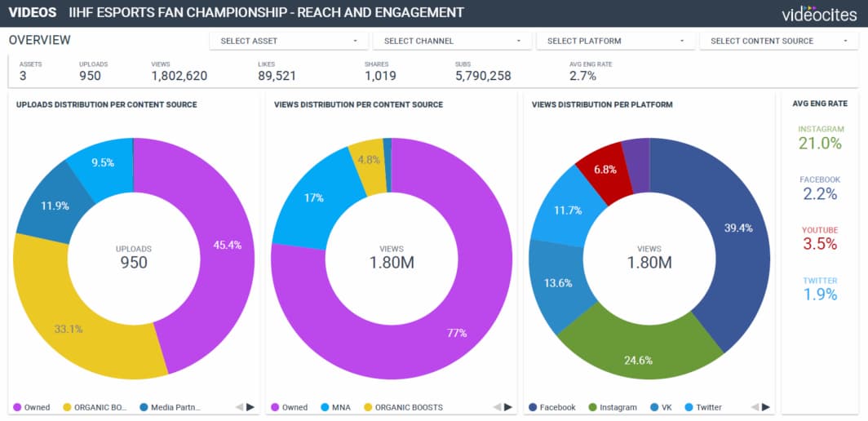
Task: Toggle Twitter legend item
Action: tap(703, 407)
